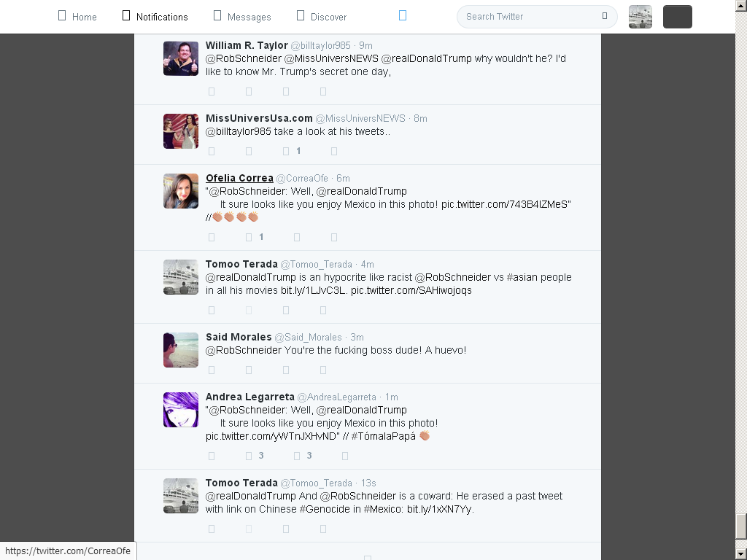This screenshot has height=560, width=747.
Task: Open the Notifications tab
Action: (155, 17)
